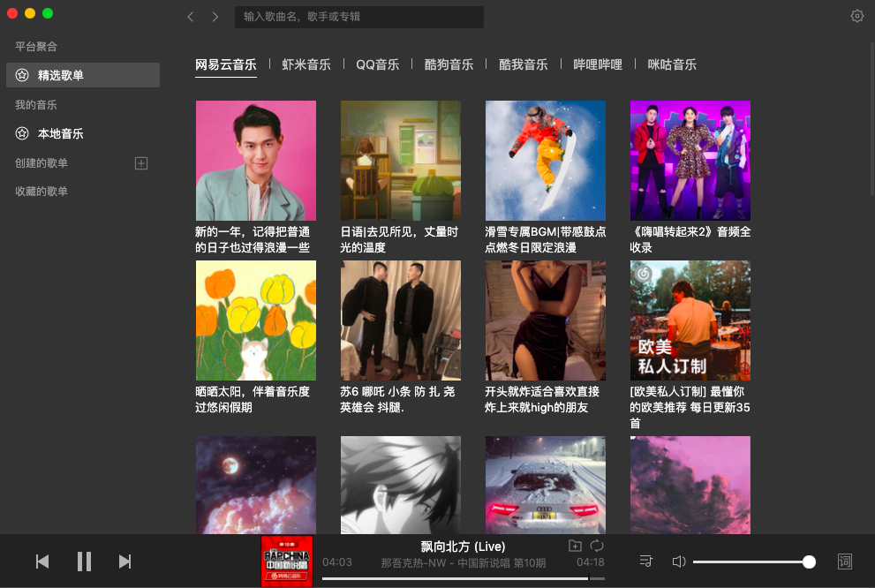Open the 日语|去见所见 playlist cover
This screenshot has width=875, height=588.
tap(401, 161)
